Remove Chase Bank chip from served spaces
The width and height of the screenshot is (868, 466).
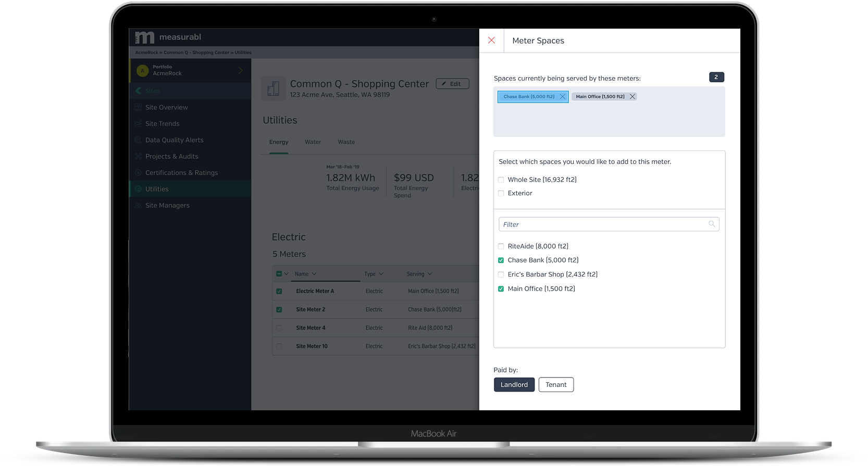(x=563, y=96)
